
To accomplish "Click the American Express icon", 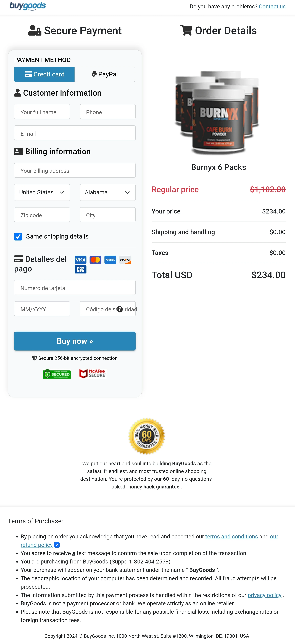I will point(110,260).
